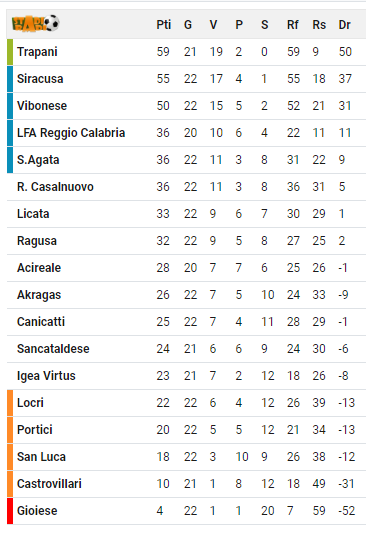Click the green marker beside Trapani

point(10,52)
